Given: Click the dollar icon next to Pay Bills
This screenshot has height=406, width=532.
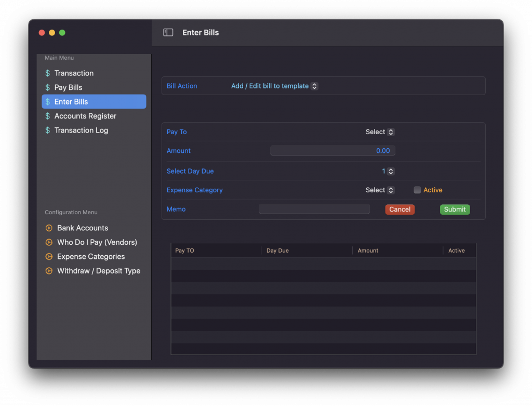Looking at the screenshot, I should (x=48, y=87).
